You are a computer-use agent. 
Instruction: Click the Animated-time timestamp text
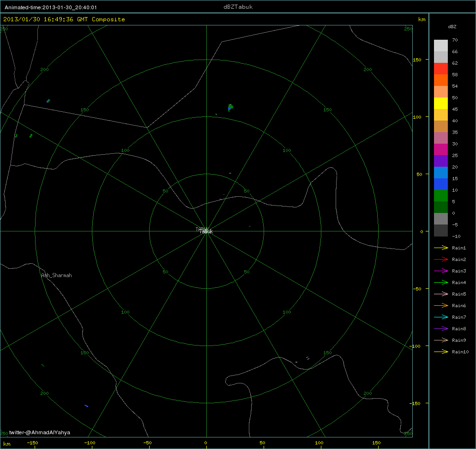(x=51, y=7)
